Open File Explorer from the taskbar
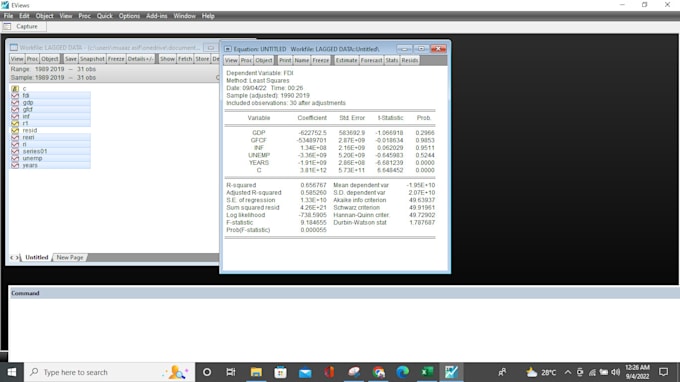The width and height of the screenshot is (680, 382). pyautogui.click(x=256, y=372)
